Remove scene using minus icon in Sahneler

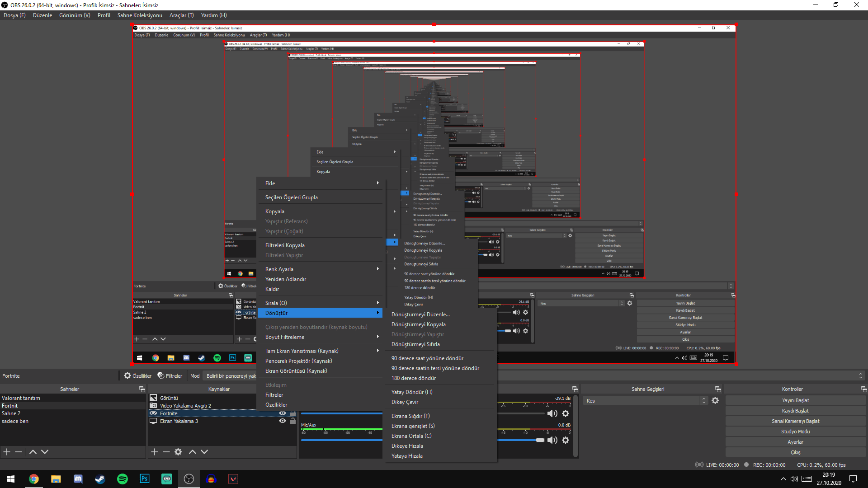click(x=19, y=452)
